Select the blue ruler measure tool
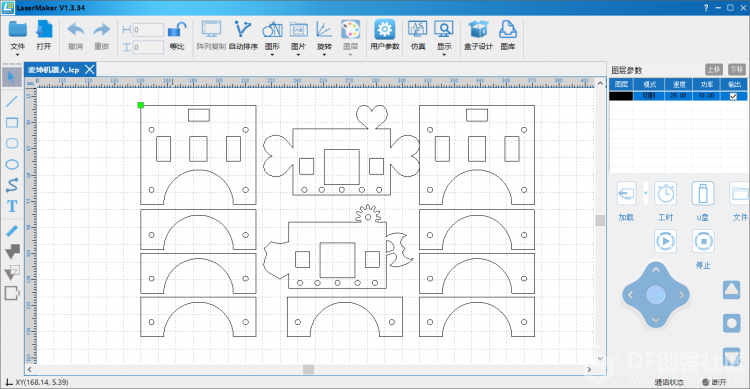Image resolution: width=750 pixels, height=389 pixels. tap(12, 231)
